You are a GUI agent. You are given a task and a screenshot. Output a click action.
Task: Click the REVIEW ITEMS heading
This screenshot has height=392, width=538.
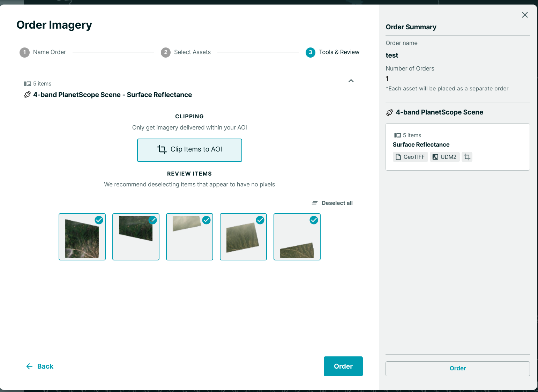click(x=189, y=173)
